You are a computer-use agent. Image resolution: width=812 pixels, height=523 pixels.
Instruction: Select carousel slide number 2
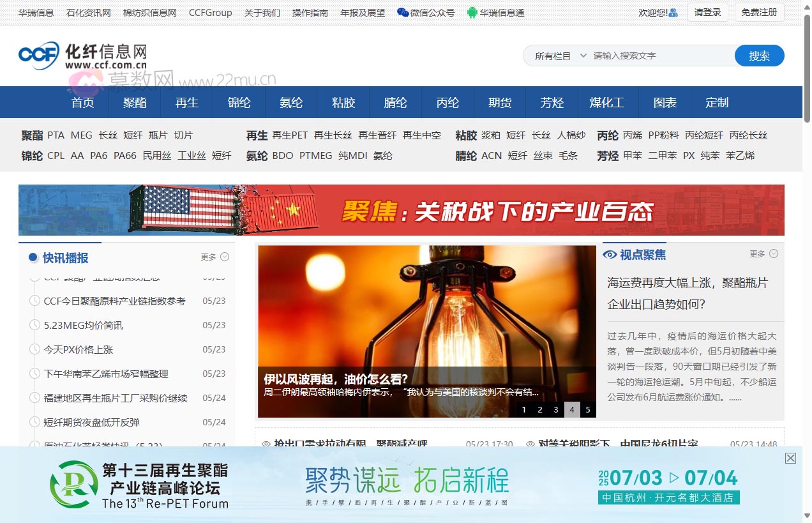pyautogui.click(x=540, y=409)
